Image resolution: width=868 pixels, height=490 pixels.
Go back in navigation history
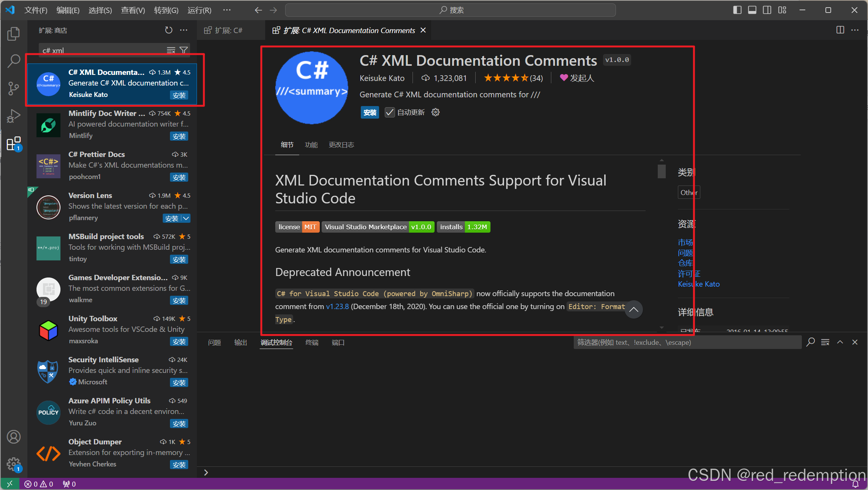pos(259,10)
